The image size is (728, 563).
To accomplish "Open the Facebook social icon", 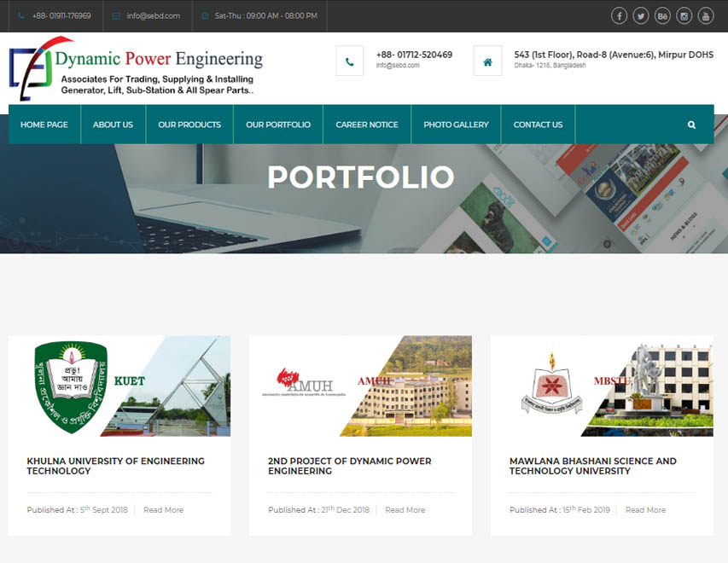I will (x=619, y=15).
